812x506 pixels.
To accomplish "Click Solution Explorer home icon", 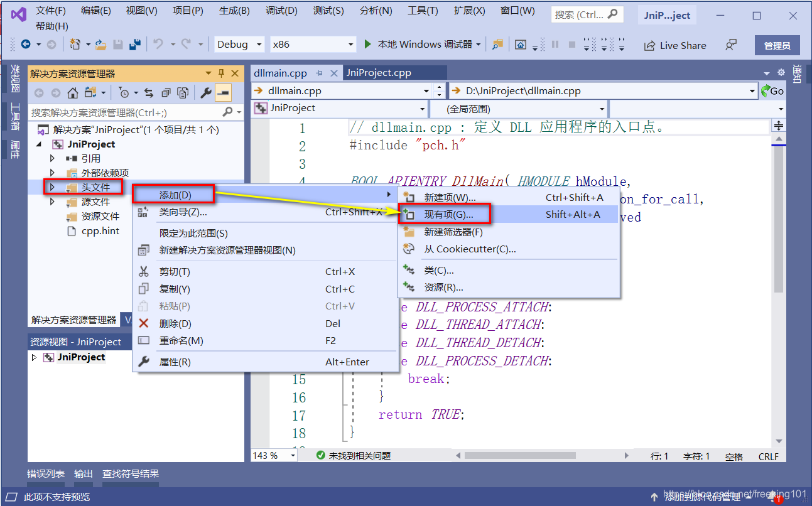I will [x=73, y=93].
